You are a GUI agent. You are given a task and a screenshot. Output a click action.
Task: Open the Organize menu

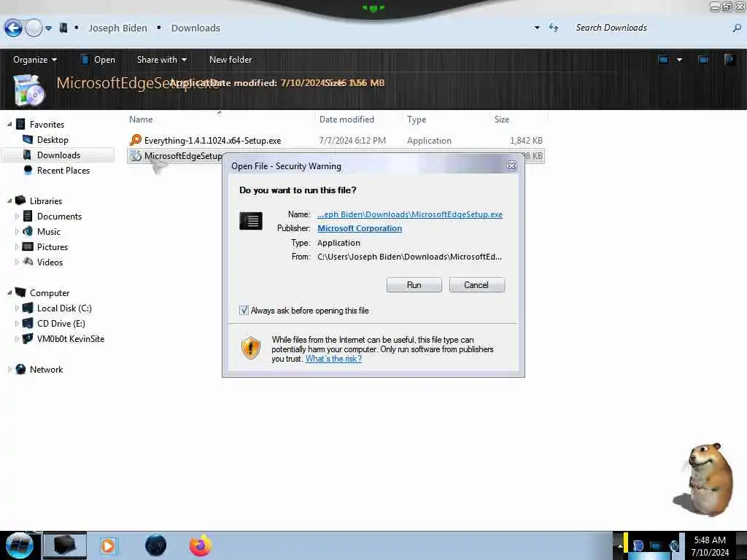coord(35,60)
